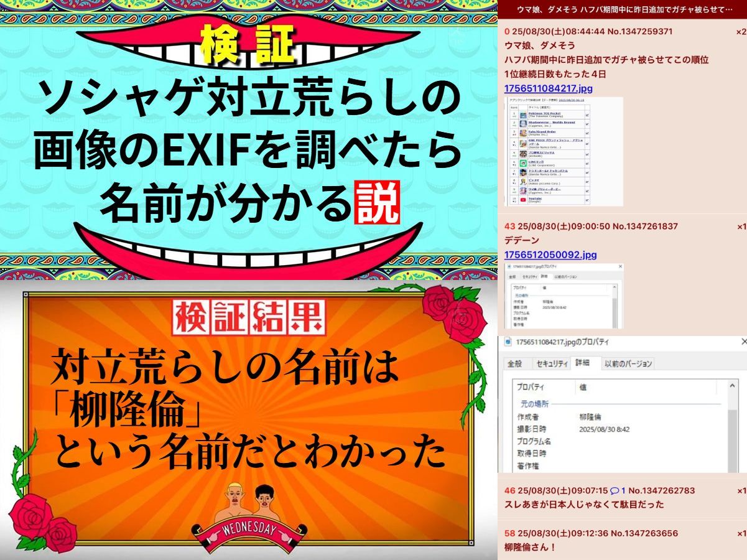Select the 詳細 tab

(x=583, y=363)
